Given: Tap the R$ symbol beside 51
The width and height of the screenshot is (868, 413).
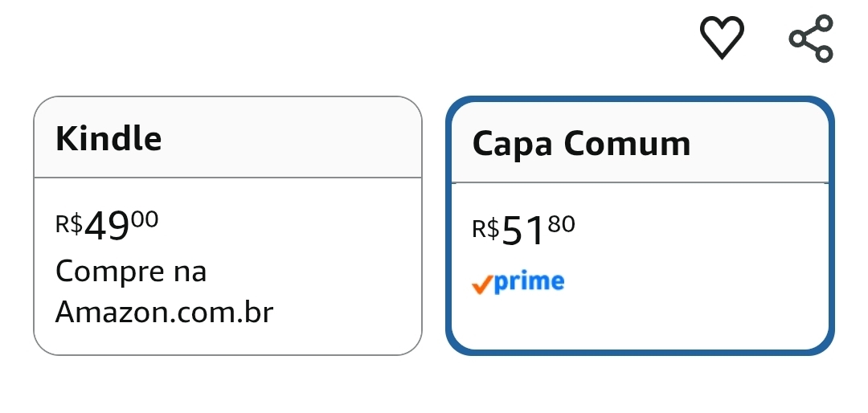Looking at the screenshot, I should (x=485, y=229).
